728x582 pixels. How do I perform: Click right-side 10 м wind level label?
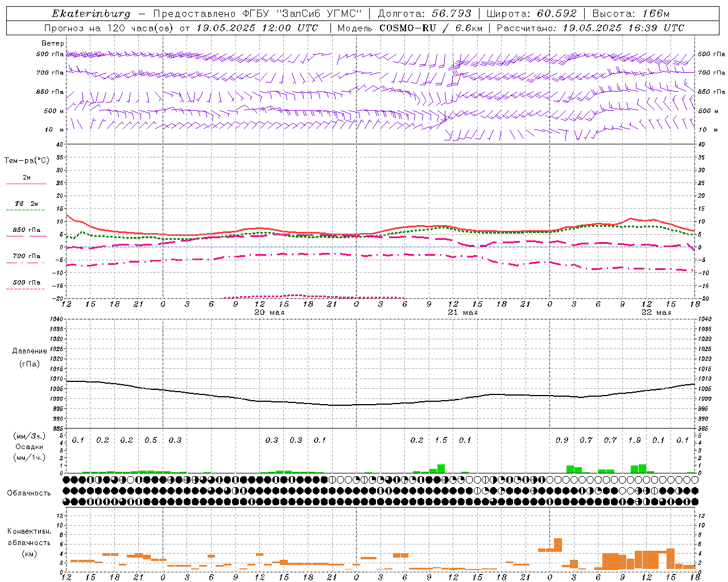pyautogui.click(x=707, y=130)
